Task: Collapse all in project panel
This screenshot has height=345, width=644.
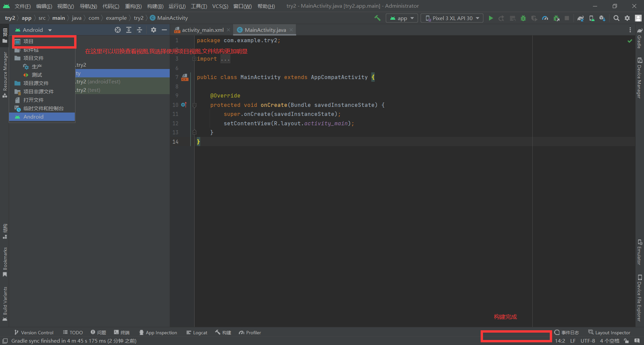Action: (140, 30)
